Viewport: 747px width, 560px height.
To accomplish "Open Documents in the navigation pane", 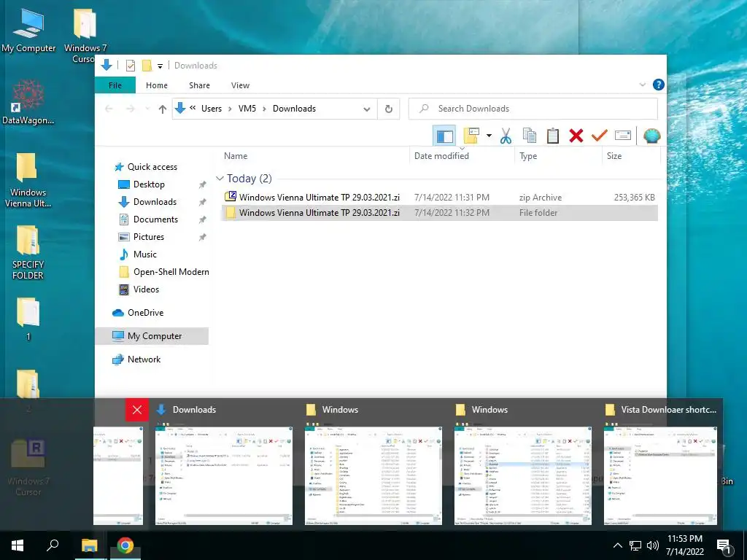I will [155, 219].
